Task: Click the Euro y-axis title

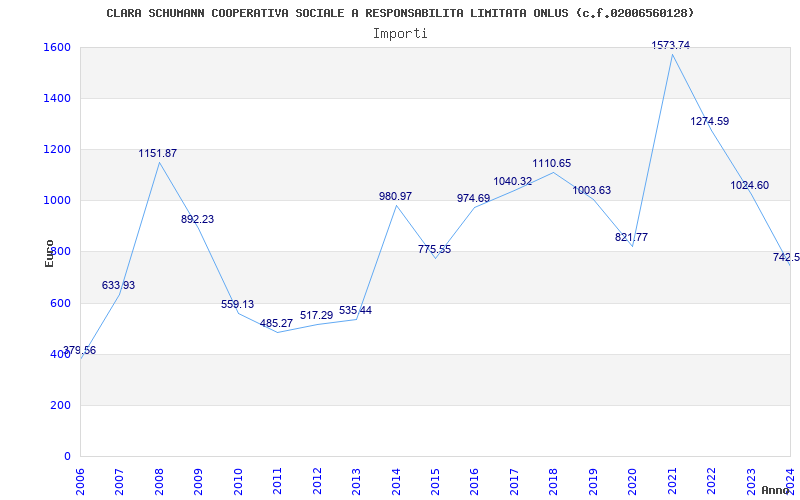Action: 49,253
